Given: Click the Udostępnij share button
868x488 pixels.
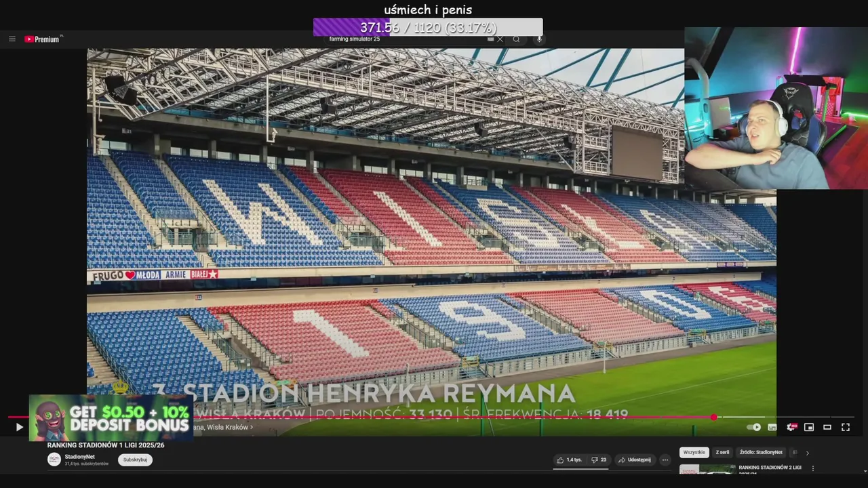Looking at the screenshot, I should 635,460.
